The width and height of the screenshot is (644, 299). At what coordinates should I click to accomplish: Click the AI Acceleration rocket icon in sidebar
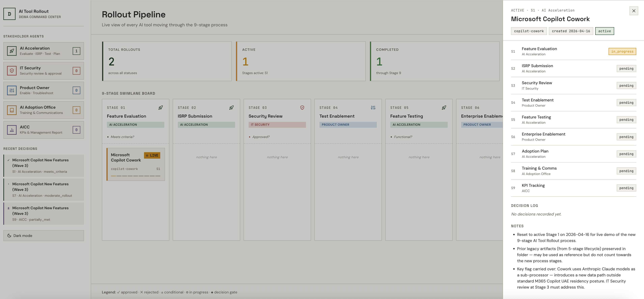tap(12, 51)
